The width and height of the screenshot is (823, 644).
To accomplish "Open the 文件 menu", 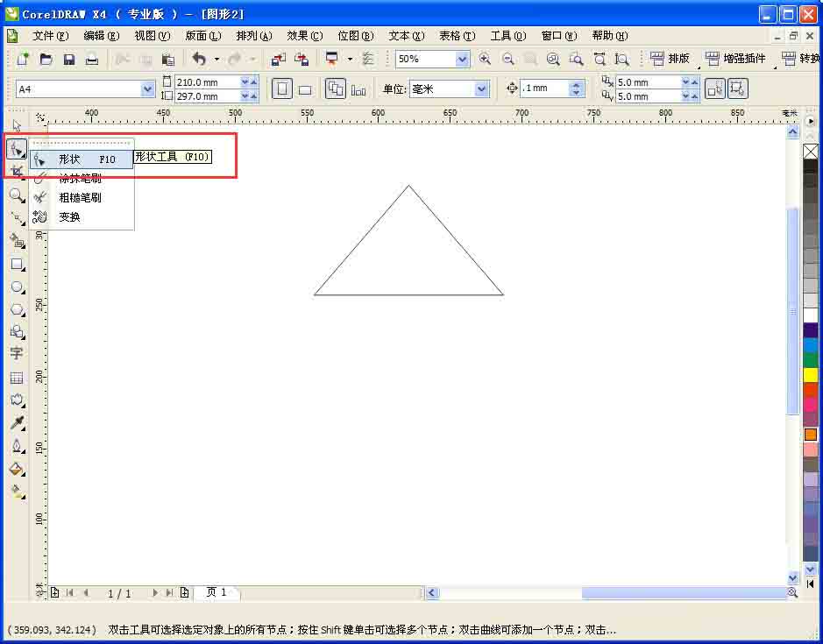I will tap(50, 36).
